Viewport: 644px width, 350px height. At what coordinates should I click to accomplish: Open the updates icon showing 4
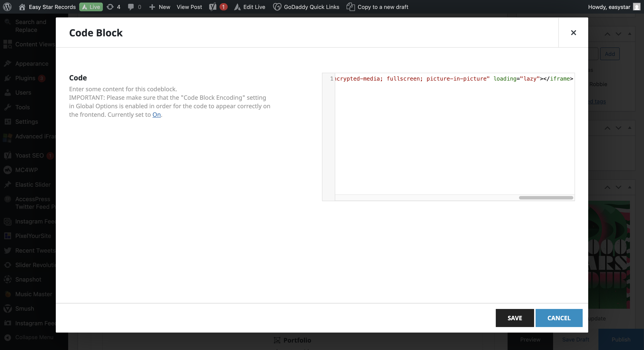click(x=110, y=7)
